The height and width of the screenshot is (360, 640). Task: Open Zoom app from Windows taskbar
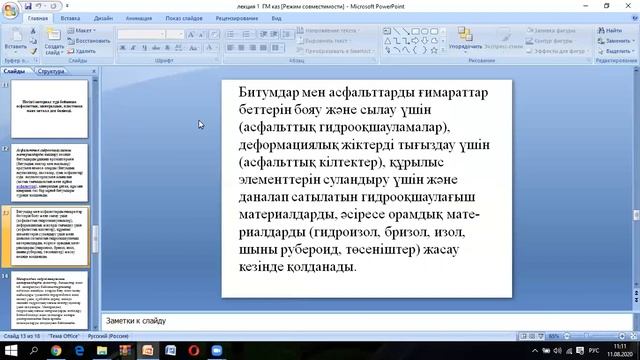click(x=217, y=351)
